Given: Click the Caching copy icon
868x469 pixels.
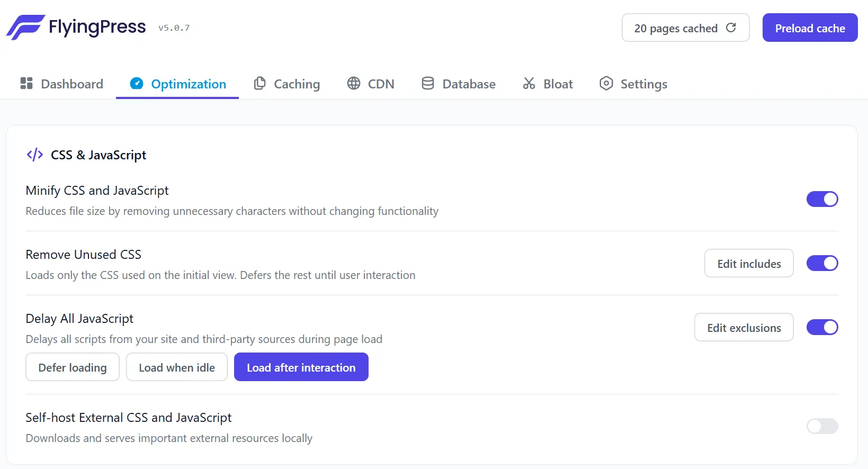Looking at the screenshot, I should pos(259,83).
